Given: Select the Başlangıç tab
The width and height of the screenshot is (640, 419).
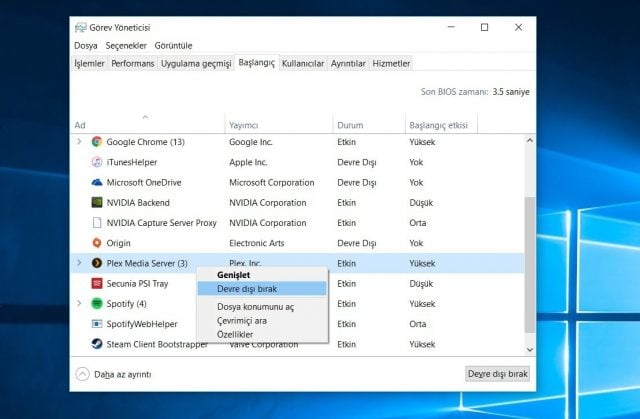Looking at the screenshot, I should click(x=256, y=62).
